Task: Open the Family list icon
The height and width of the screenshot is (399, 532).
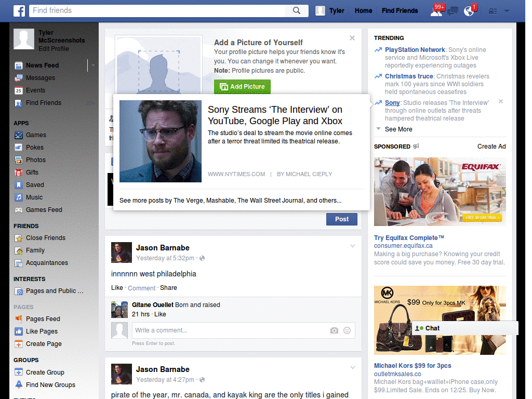Action: pos(19,251)
